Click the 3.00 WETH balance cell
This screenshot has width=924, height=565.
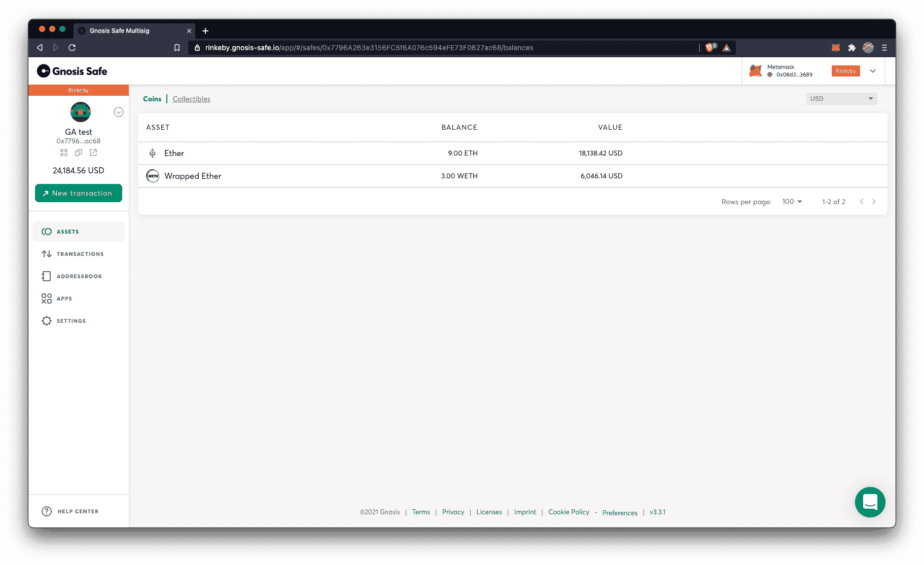pos(459,176)
